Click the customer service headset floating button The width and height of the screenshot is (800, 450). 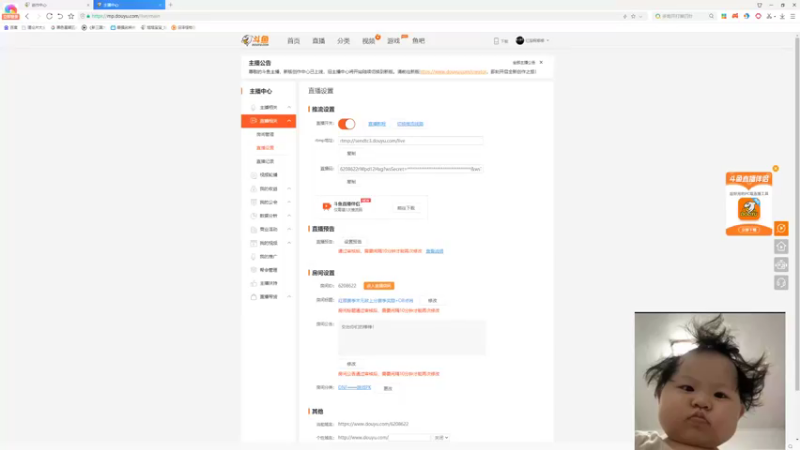tap(781, 283)
